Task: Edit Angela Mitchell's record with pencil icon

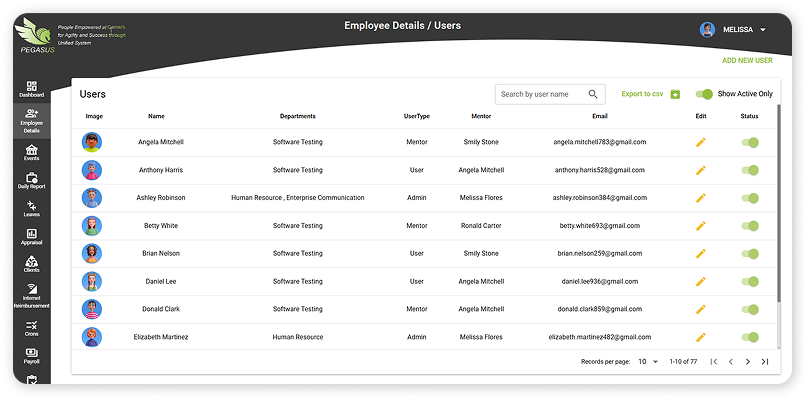Action: coord(701,142)
